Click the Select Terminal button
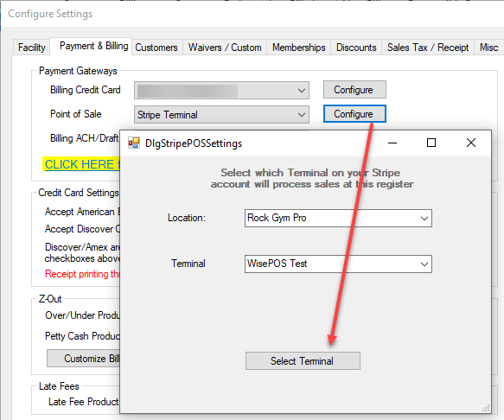The height and width of the screenshot is (420, 504). click(303, 361)
